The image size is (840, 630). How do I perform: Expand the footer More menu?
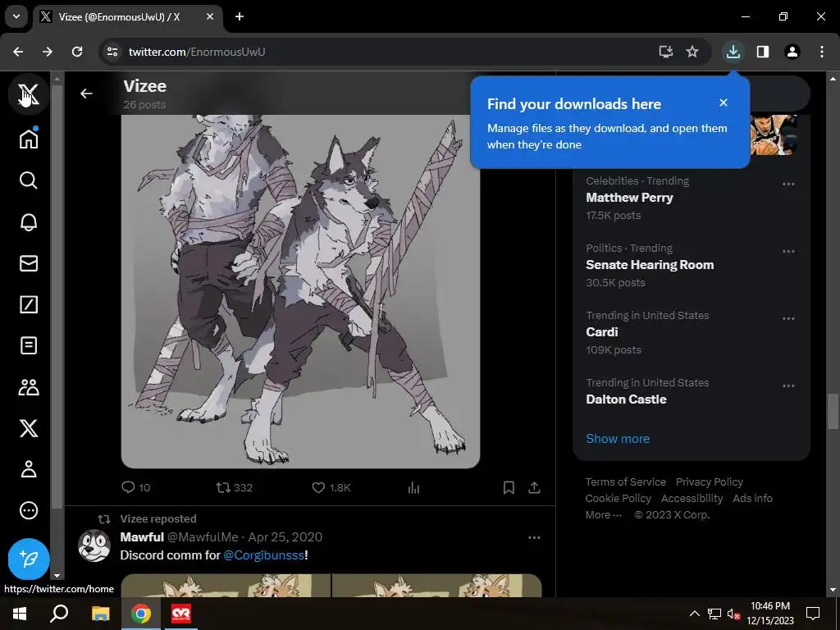[603, 515]
